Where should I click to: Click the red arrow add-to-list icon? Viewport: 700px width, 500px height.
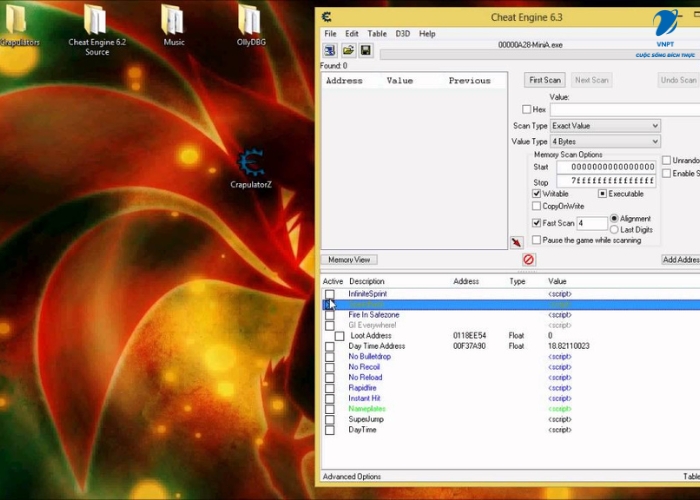[517, 242]
